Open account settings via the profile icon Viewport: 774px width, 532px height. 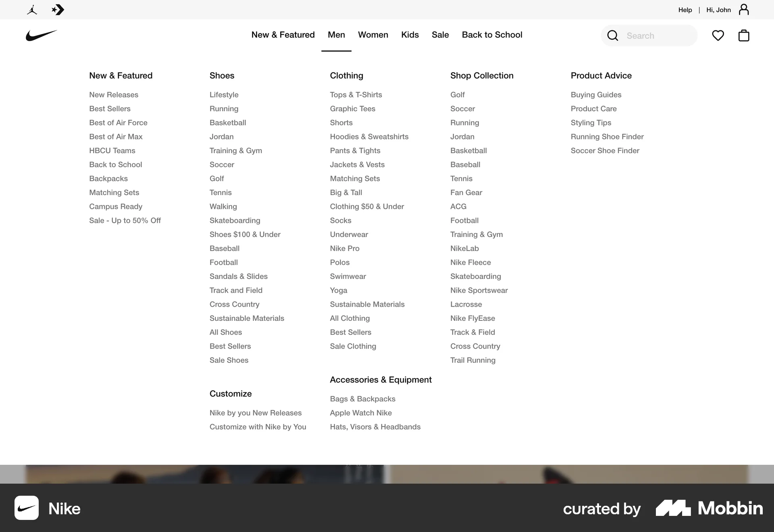(x=744, y=9)
